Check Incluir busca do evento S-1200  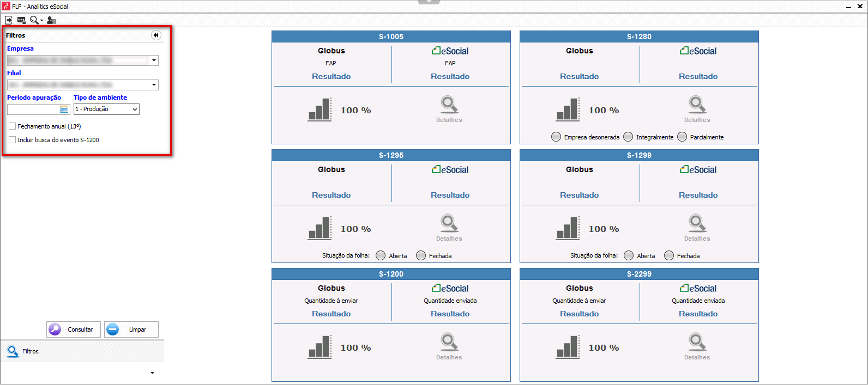pyautogui.click(x=13, y=140)
